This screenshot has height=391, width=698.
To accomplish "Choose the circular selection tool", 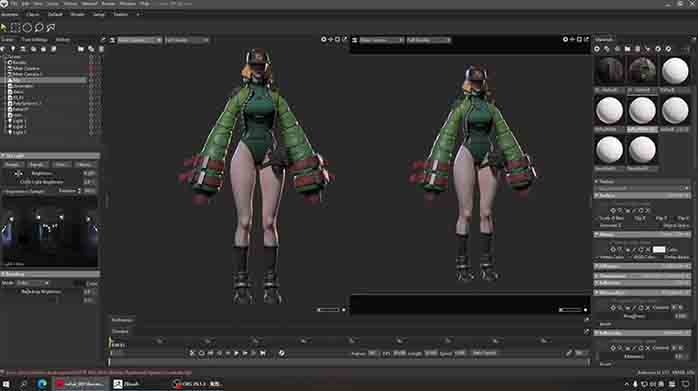I will tap(27, 28).
